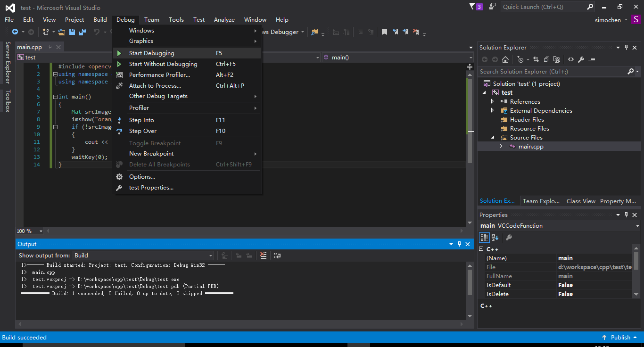Screen dimensions: 644x347
Task: Click the Properties wrench in Solution Explorer toolbar
Action: 581,59
